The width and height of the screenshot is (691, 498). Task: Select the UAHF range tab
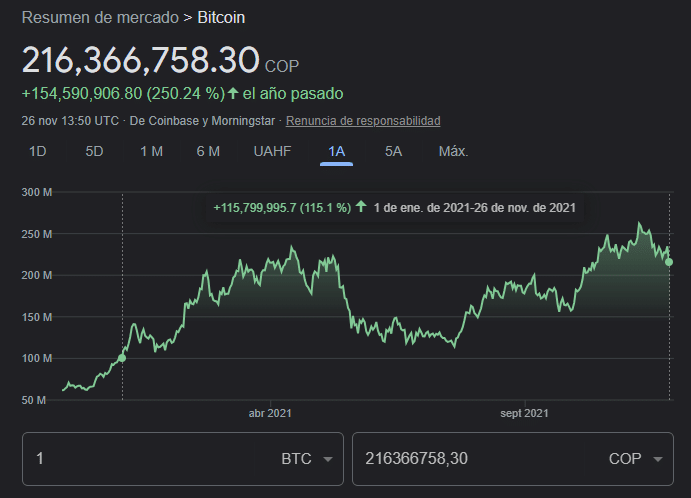pos(272,152)
